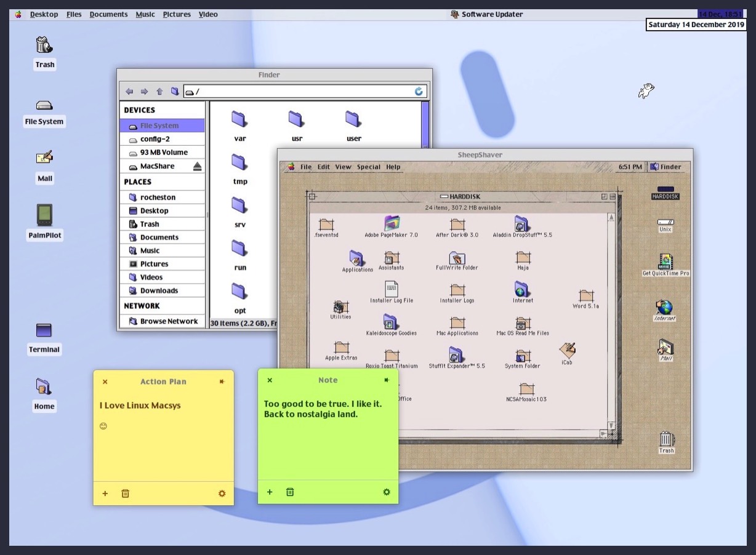Toggle the pin on the Action Plan note
The image size is (756, 555).
(x=222, y=381)
